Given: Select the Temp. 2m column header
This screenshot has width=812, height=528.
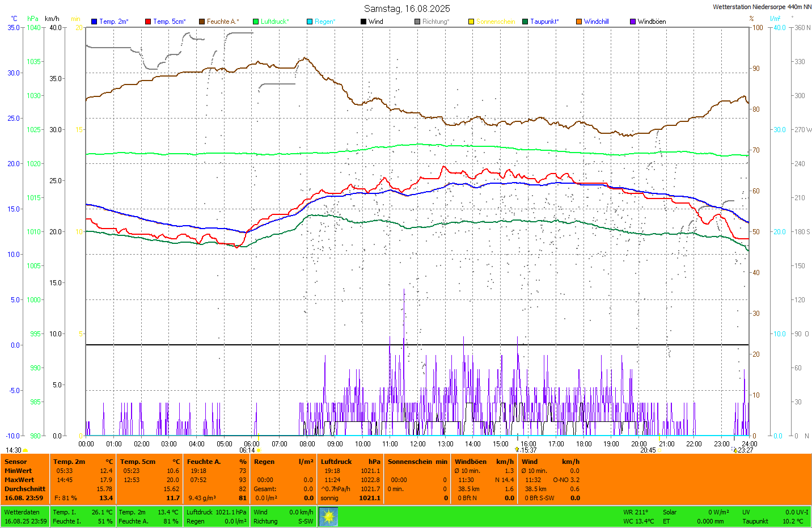Looking at the screenshot, I should click(x=69, y=462).
